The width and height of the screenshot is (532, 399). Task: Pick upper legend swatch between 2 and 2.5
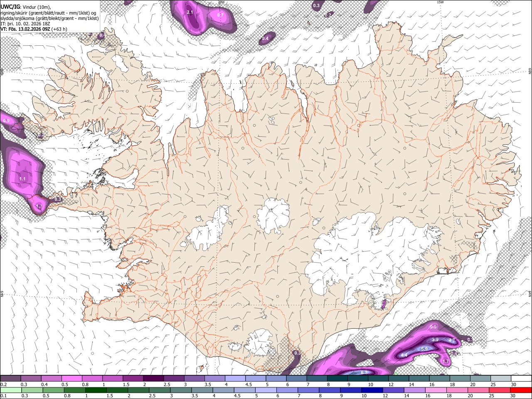point(153,378)
